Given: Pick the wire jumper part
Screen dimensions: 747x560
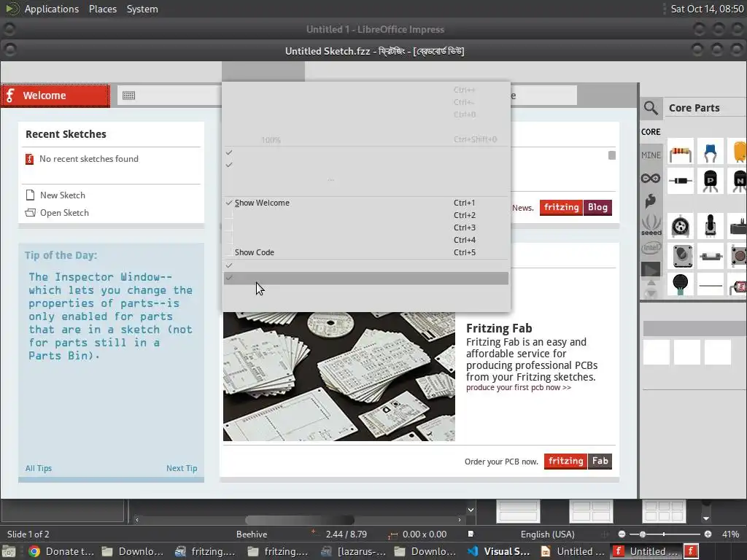Looking at the screenshot, I should click(x=710, y=285).
